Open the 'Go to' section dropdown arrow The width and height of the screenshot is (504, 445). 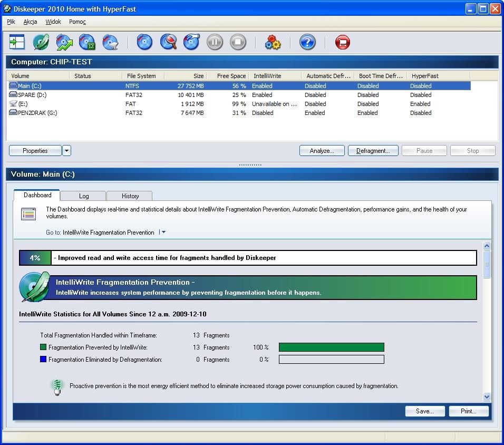click(163, 233)
